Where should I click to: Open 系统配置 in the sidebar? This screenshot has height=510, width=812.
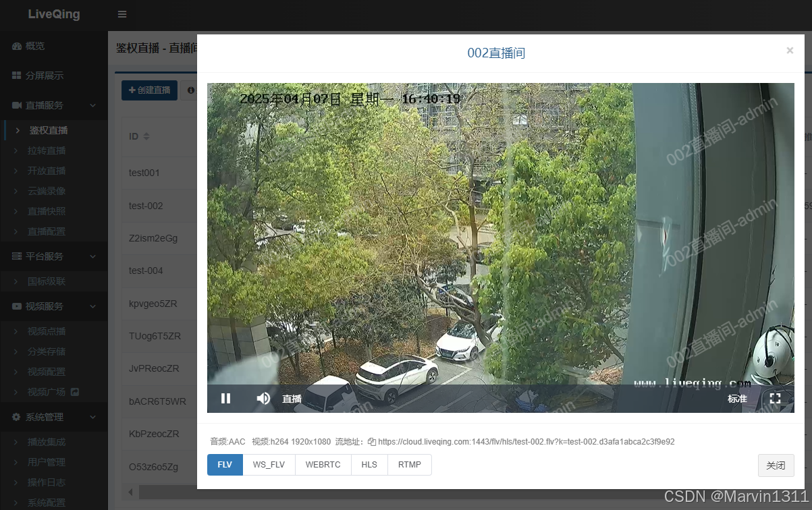pyautogui.click(x=54, y=502)
